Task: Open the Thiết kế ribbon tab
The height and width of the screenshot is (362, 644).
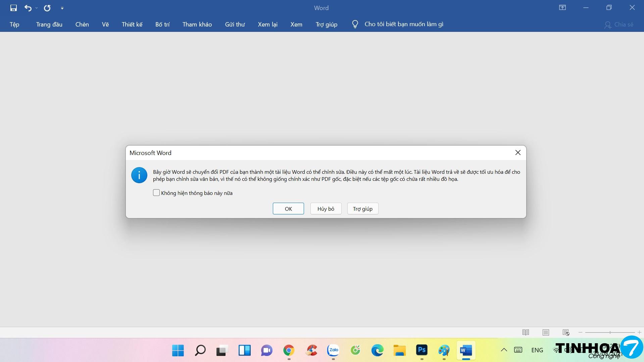Action: click(132, 24)
